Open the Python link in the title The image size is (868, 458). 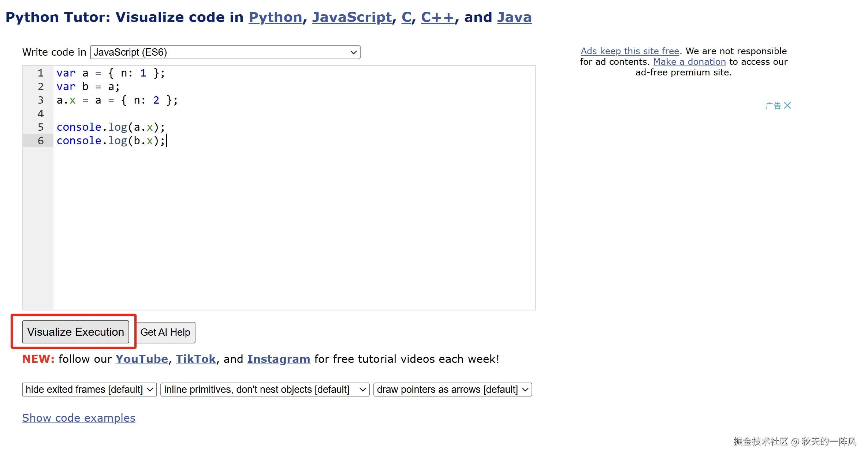click(275, 17)
